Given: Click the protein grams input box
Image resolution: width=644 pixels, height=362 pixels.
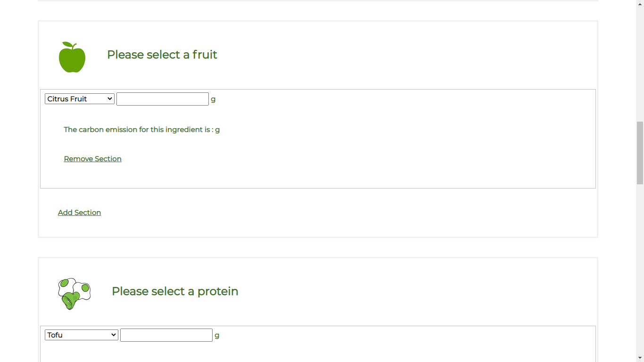Looking at the screenshot, I should 166,335.
